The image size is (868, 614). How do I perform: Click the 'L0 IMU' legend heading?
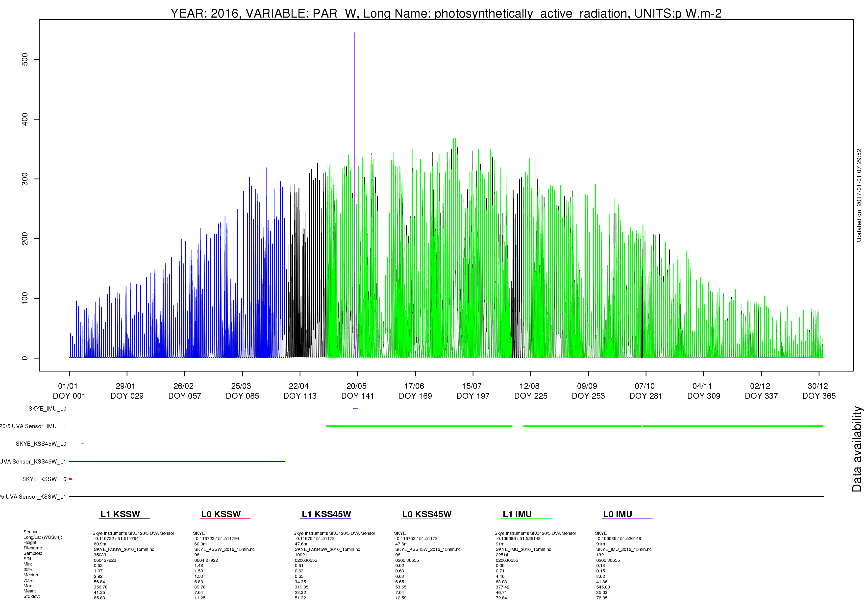pos(618,514)
